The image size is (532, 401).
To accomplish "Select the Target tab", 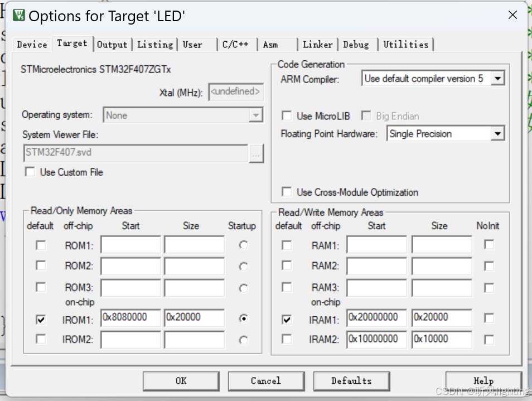I will coord(72,44).
